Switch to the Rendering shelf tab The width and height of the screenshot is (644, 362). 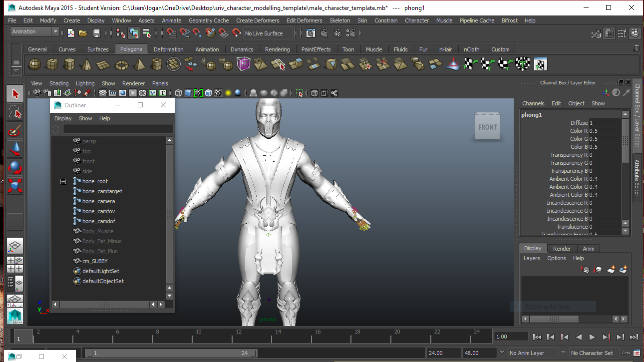277,49
